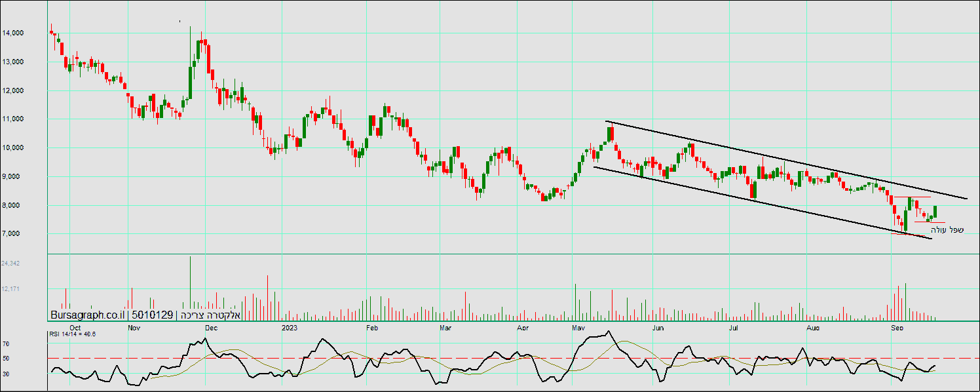Click the 30 level label on RSI panel
Viewport: 980px width, 392px height.
point(5,374)
